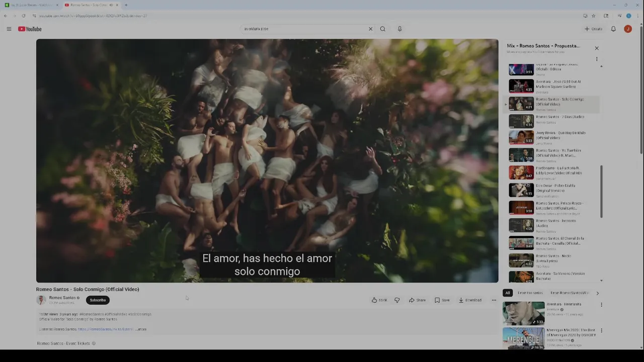Open more actions ellipsis under video
The height and width of the screenshot is (362, 644).
click(x=494, y=300)
